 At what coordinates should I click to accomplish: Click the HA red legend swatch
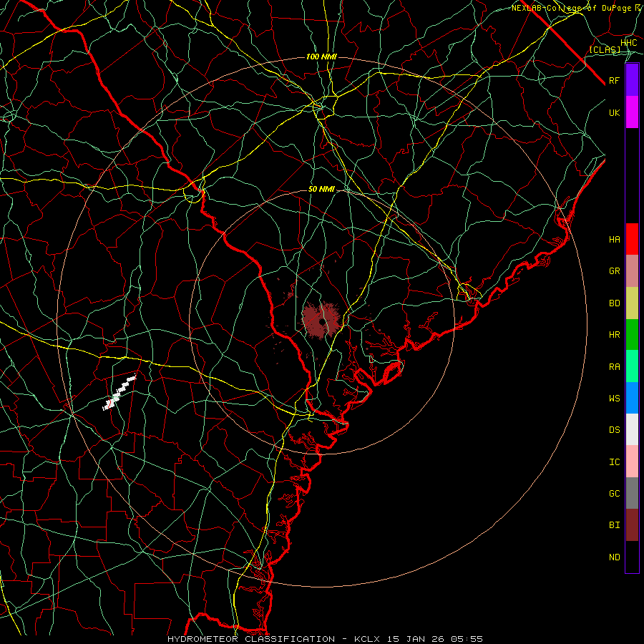(632, 239)
